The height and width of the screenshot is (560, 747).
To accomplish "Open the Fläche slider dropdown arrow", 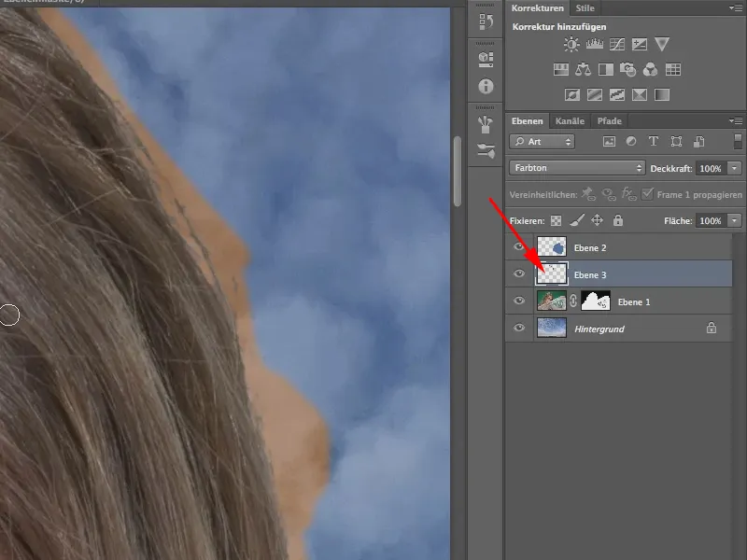I will tap(735, 220).
